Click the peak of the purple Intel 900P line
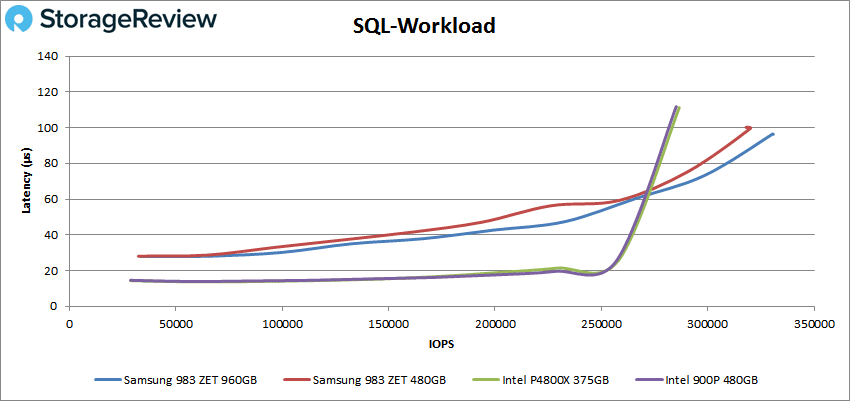This screenshot has height=401, width=850. coord(675,107)
